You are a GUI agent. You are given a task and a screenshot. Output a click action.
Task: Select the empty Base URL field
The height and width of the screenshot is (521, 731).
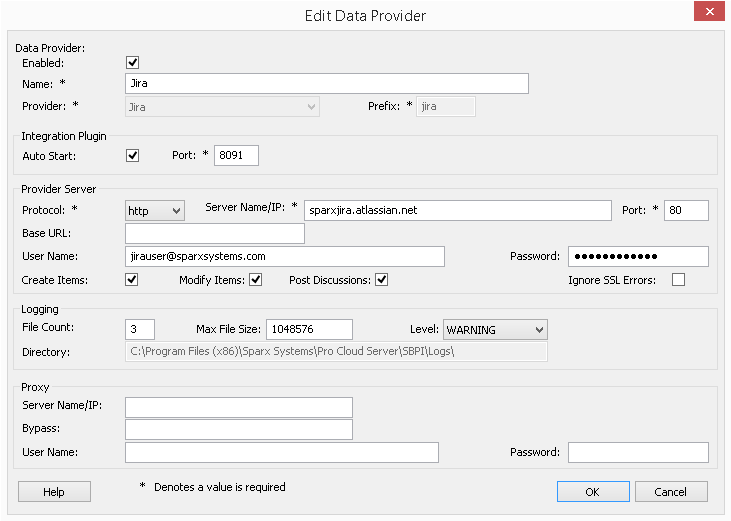[214, 233]
